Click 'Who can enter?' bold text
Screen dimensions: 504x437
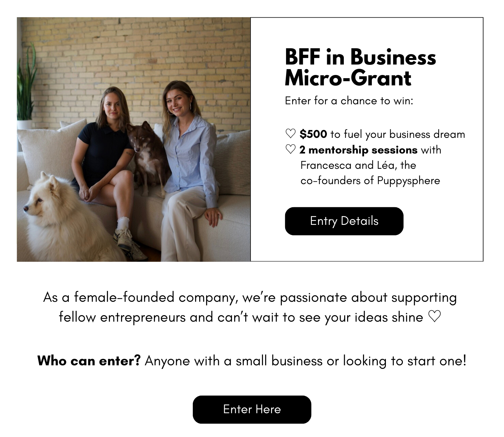click(x=89, y=361)
